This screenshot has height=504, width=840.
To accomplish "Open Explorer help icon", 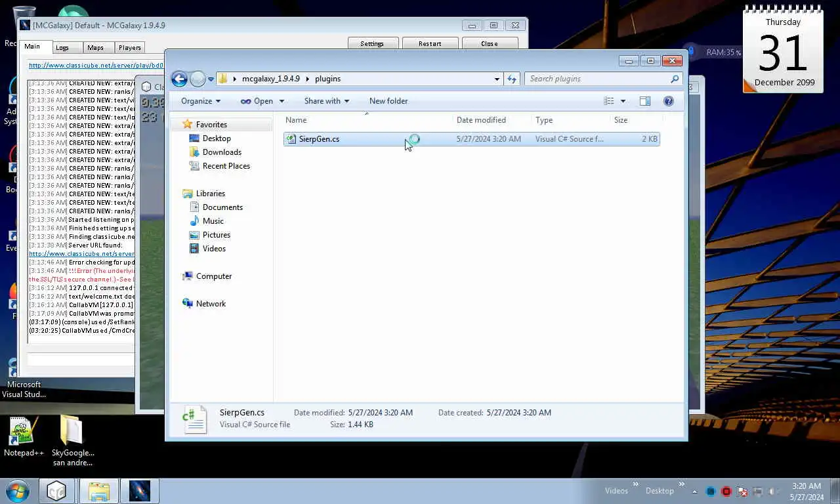I will click(x=669, y=101).
